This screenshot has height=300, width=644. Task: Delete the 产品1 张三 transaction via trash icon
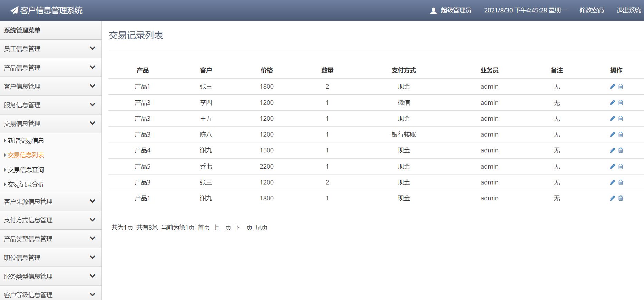[621, 87]
